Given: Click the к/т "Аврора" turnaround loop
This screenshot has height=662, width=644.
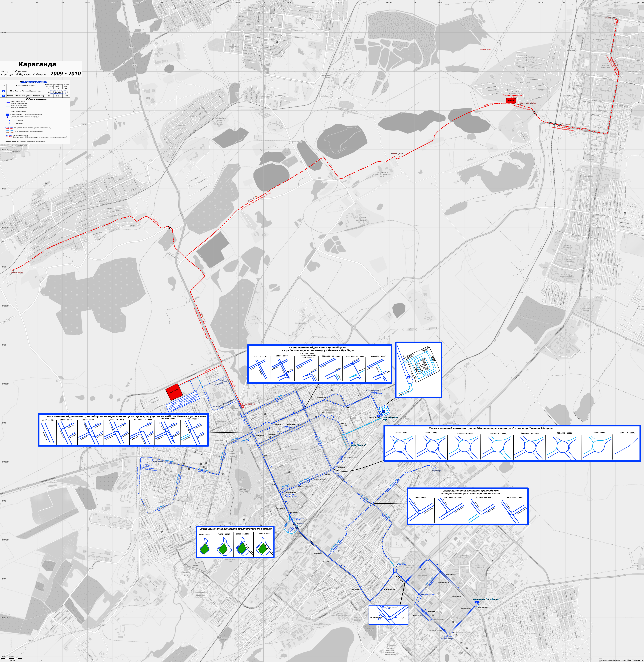Looking at the screenshot, I should 449,634.
